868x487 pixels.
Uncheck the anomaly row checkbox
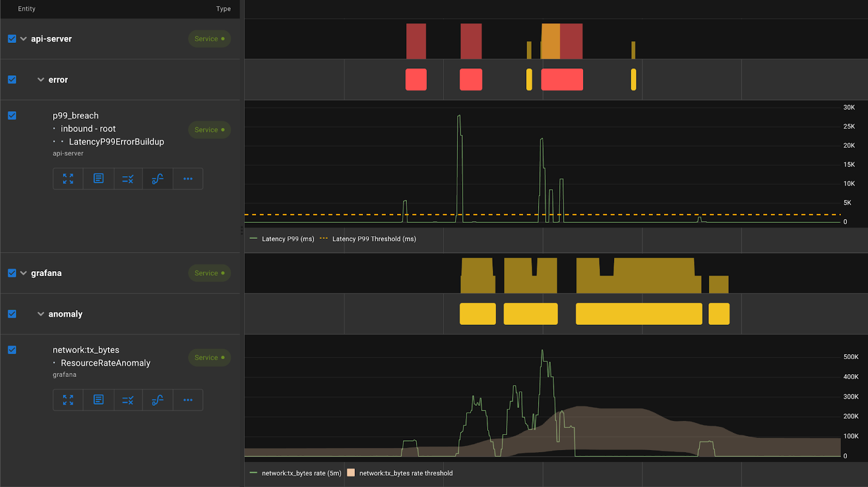point(12,314)
